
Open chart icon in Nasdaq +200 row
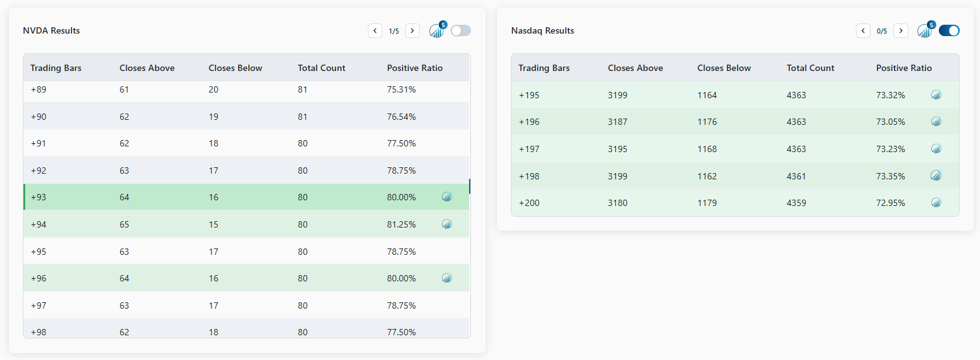[936, 203]
